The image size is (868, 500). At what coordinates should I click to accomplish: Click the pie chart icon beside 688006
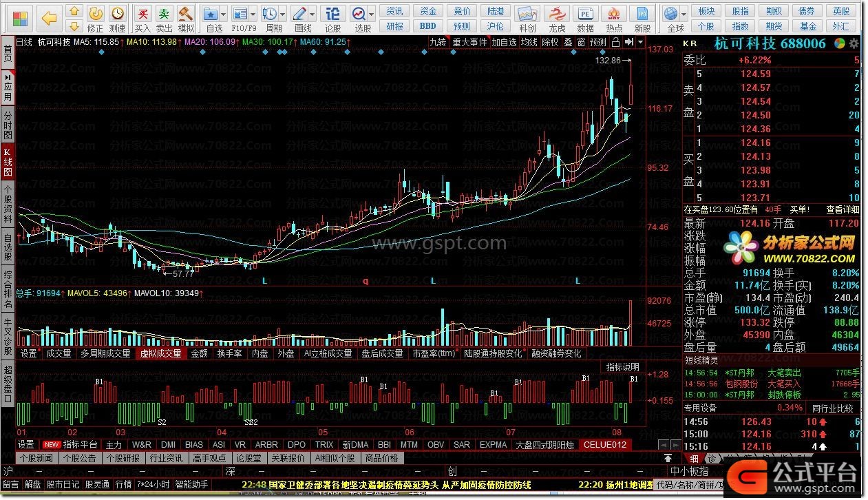pyautogui.click(x=840, y=43)
